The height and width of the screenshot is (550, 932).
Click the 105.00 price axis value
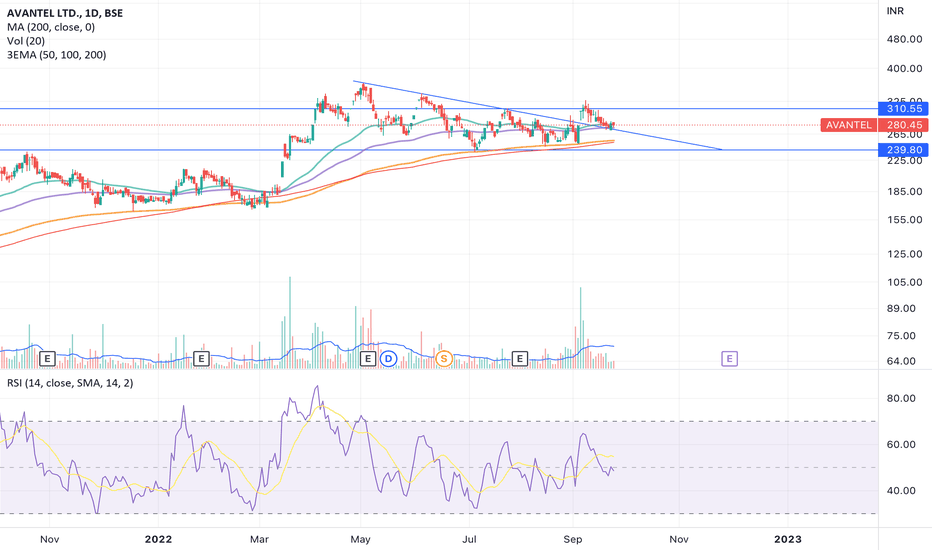pyautogui.click(x=905, y=282)
